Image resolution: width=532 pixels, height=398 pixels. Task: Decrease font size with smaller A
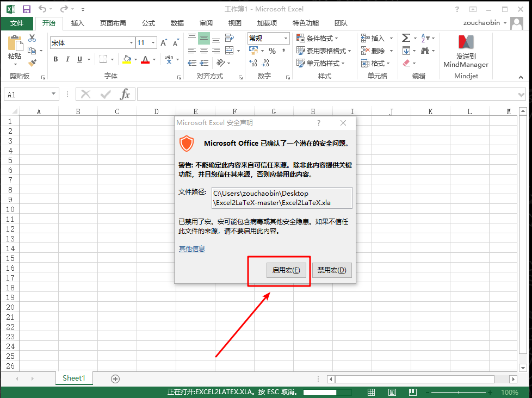pyautogui.click(x=176, y=43)
